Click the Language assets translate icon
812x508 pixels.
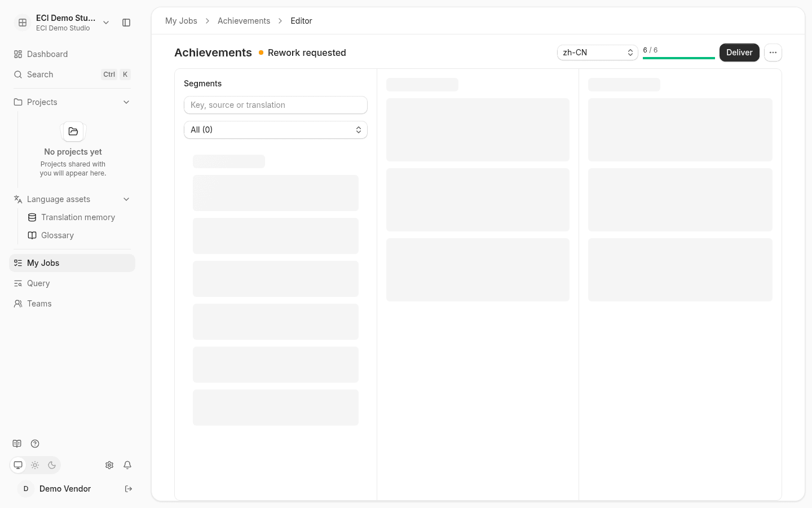pos(18,199)
